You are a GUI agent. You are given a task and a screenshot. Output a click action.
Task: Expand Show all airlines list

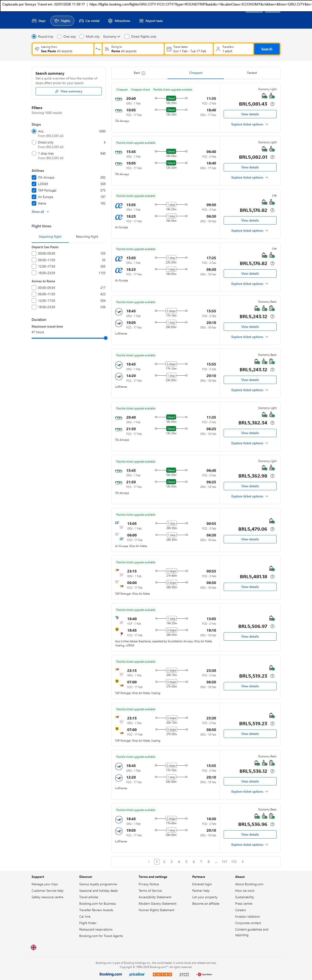tap(40, 212)
